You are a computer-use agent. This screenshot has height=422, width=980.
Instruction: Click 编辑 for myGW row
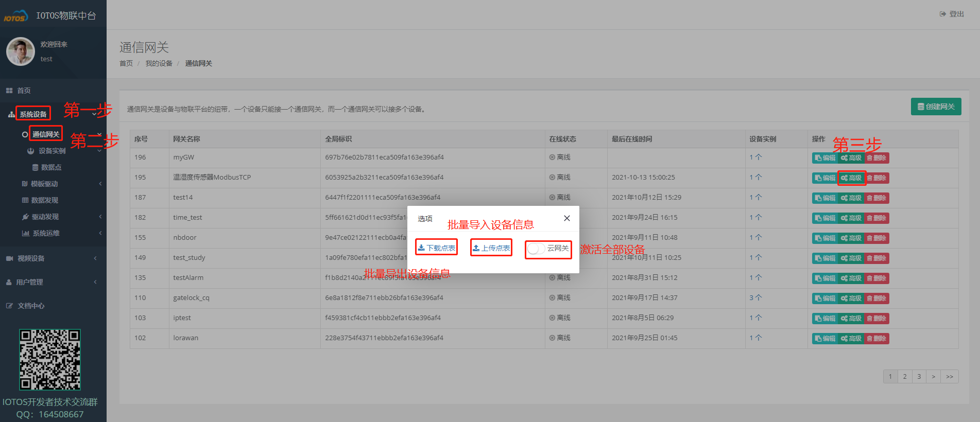825,158
